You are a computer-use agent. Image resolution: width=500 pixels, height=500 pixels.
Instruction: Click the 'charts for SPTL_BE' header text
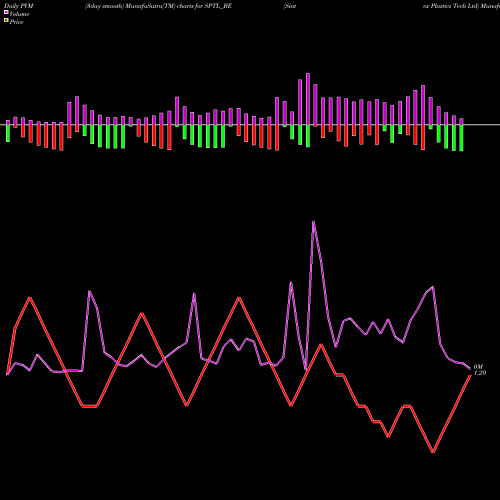pyautogui.click(x=204, y=6)
